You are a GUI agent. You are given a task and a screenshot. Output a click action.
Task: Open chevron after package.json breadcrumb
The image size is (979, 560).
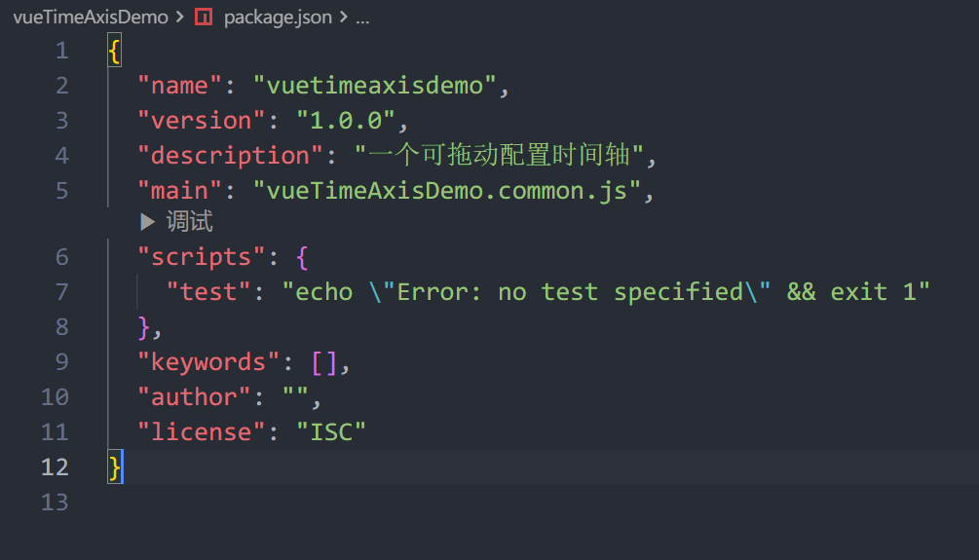coord(344,17)
